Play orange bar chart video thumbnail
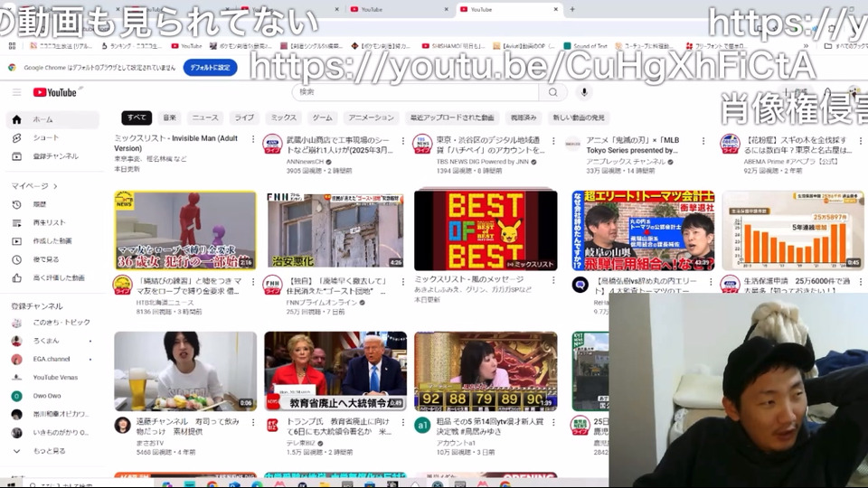This screenshot has height=488, width=868. pyautogui.click(x=793, y=230)
